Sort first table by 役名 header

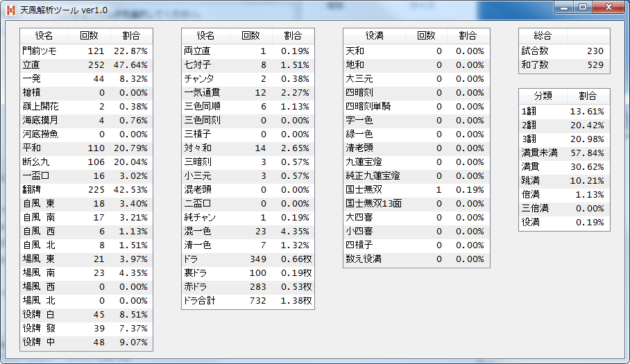tap(44, 36)
